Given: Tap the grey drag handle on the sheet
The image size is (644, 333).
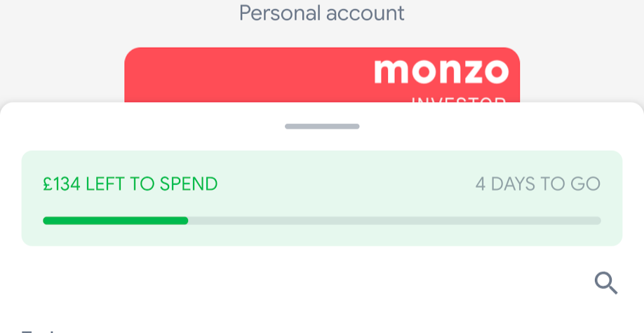Looking at the screenshot, I should pyautogui.click(x=322, y=126).
